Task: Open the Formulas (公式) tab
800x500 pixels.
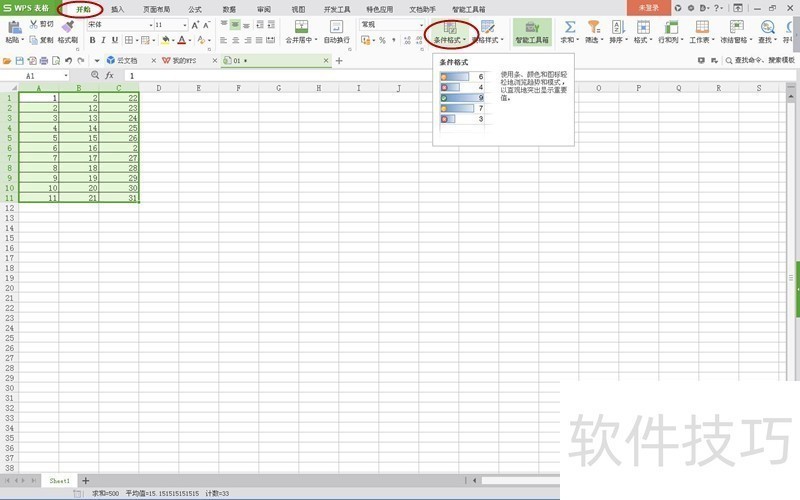Action: (x=195, y=9)
